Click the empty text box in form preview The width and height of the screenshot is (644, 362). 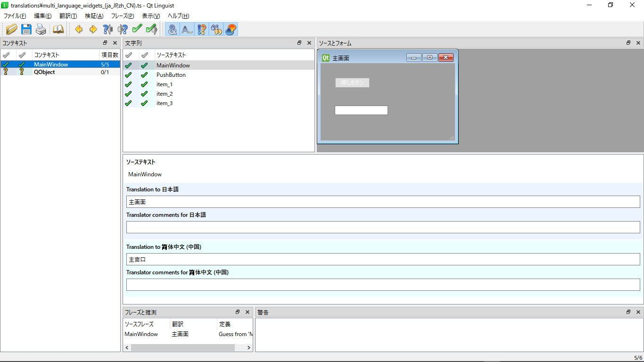coord(361,110)
